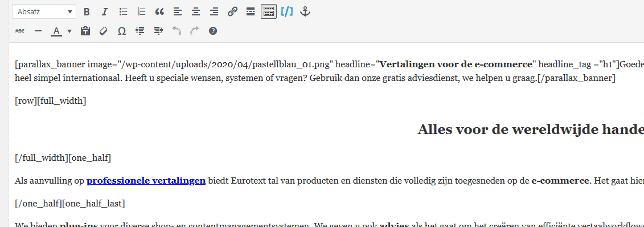Open keyboard shortcuts help
The image size is (644, 227).
pos(213,31)
